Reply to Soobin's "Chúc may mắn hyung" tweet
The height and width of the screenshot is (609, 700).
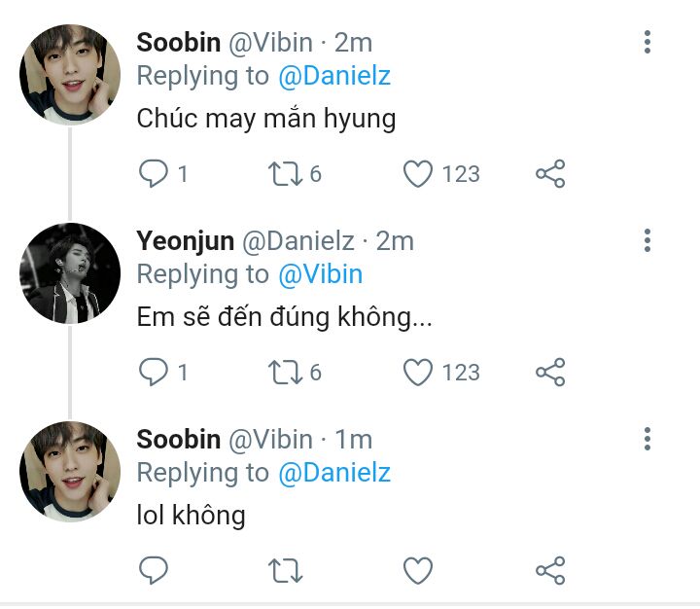[x=154, y=174]
